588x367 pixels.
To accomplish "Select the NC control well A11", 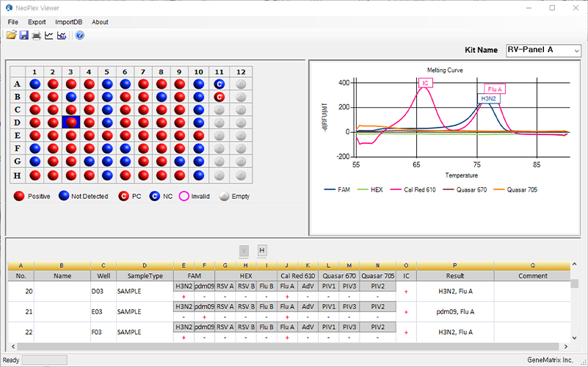I will coord(219,84).
